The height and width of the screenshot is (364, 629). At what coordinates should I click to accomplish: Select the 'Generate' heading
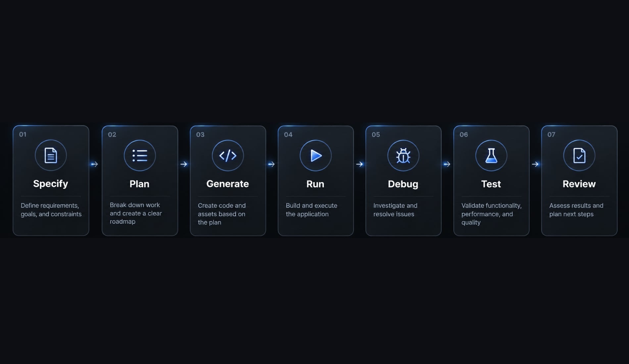click(227, 184)
